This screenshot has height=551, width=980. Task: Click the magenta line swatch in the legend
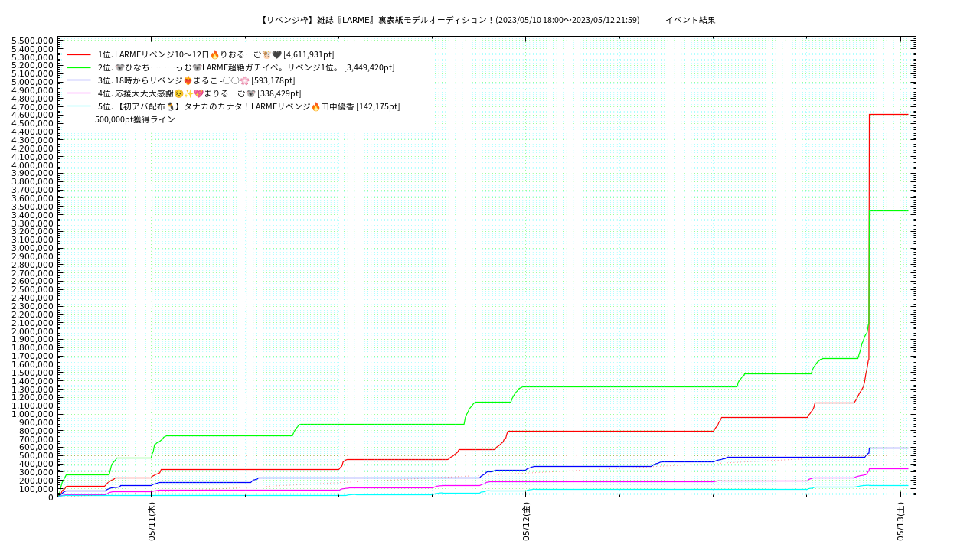pyautogui.click(x=79, y=93)
